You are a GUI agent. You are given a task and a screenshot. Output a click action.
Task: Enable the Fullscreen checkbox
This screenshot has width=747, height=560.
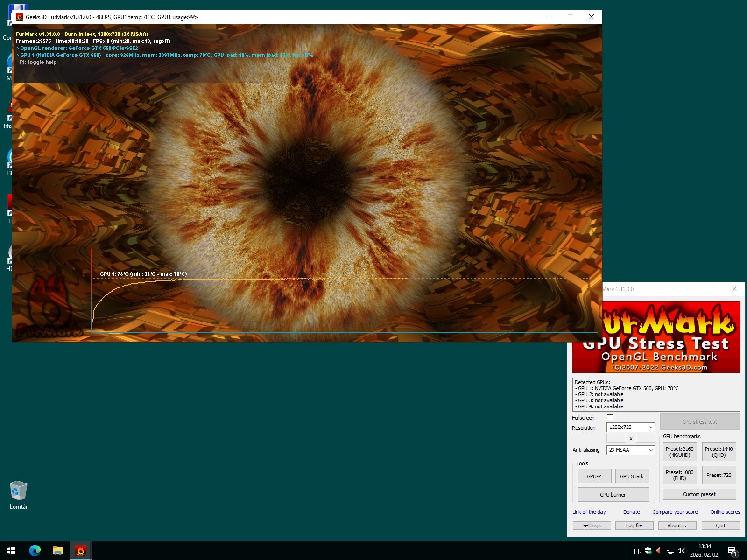(610, 418)
